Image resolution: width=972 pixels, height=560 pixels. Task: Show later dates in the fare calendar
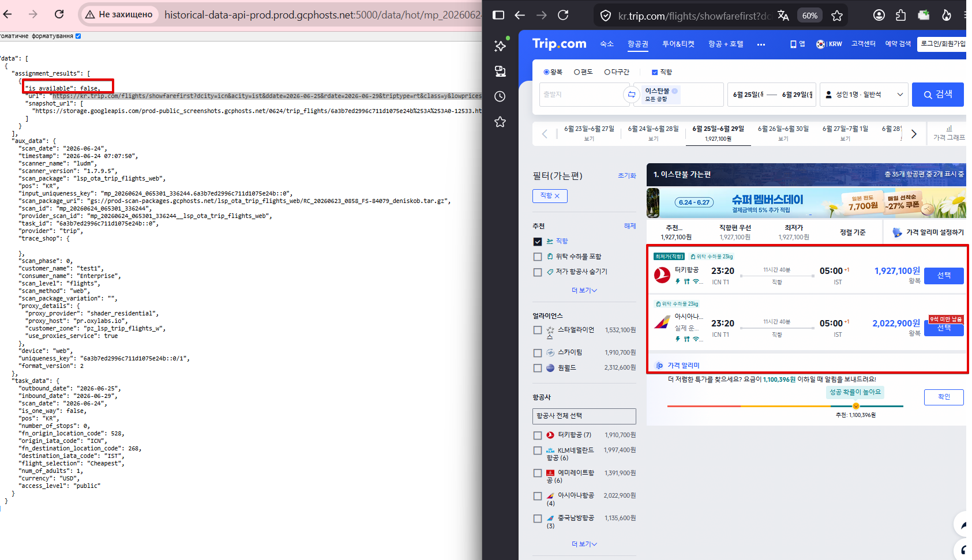point(914,134)
